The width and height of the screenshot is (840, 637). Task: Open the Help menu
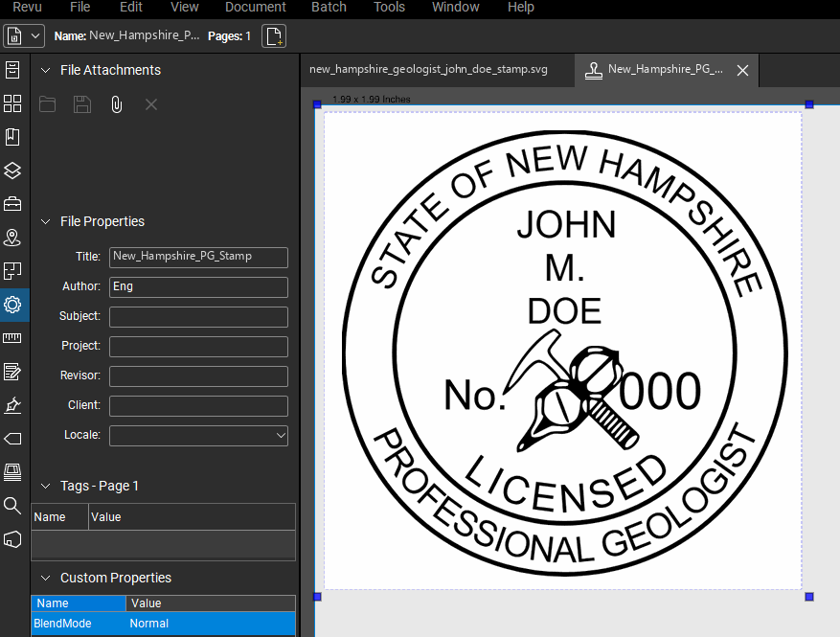(521, 7)
